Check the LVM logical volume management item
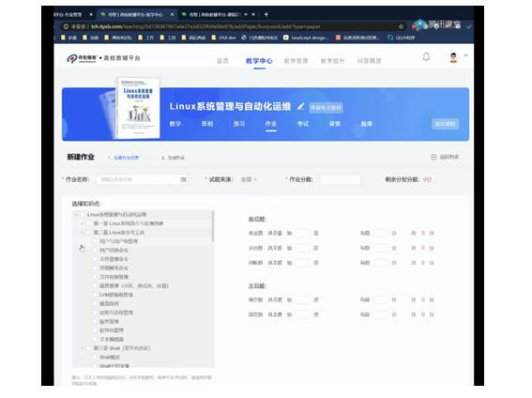The height and width of the screenshot is (398, 532). tap(96, 295)
